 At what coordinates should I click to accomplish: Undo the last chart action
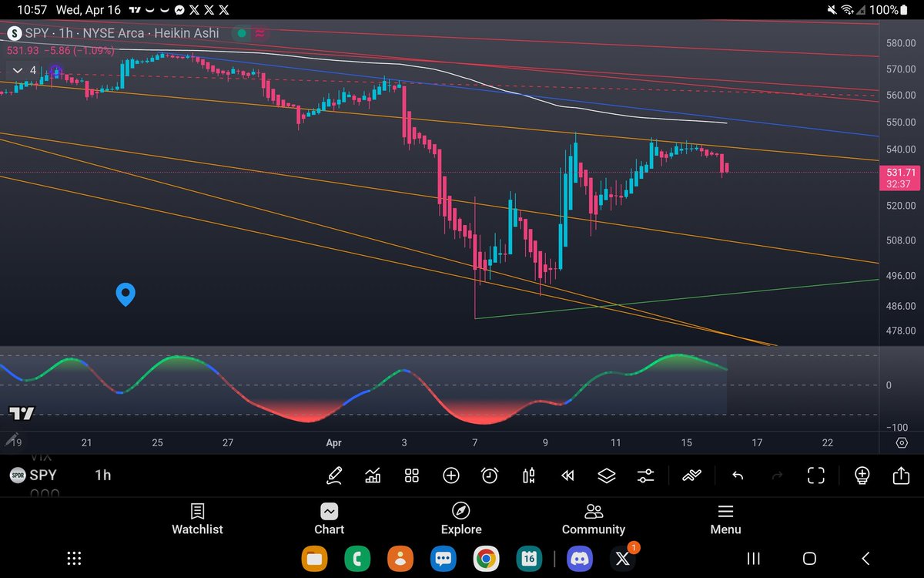coord(738,476)
